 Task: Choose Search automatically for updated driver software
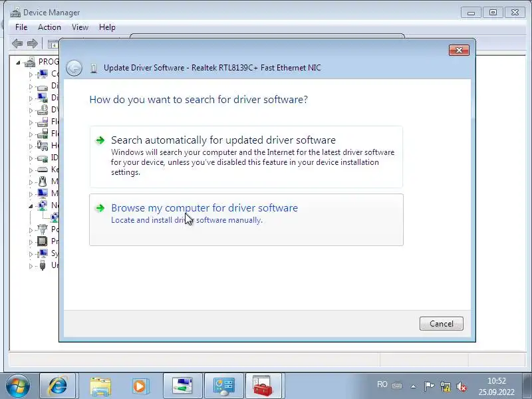point(246,157)
